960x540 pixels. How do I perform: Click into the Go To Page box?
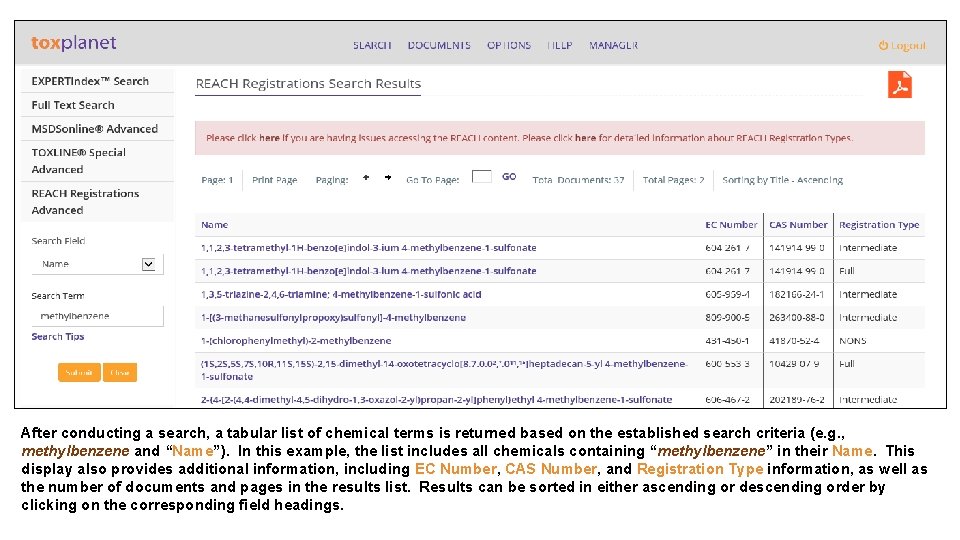tap(481, 176)
